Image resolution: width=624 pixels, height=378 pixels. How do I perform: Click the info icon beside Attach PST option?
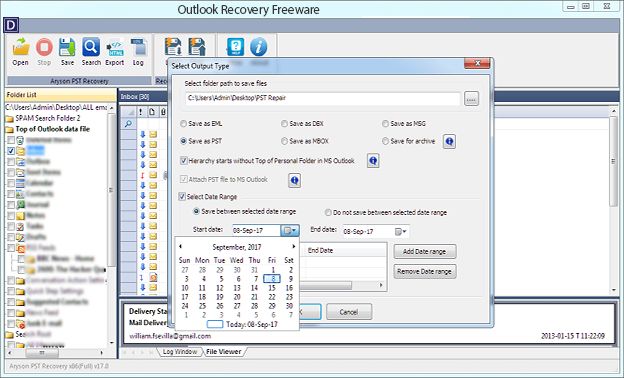pos(294,180)
